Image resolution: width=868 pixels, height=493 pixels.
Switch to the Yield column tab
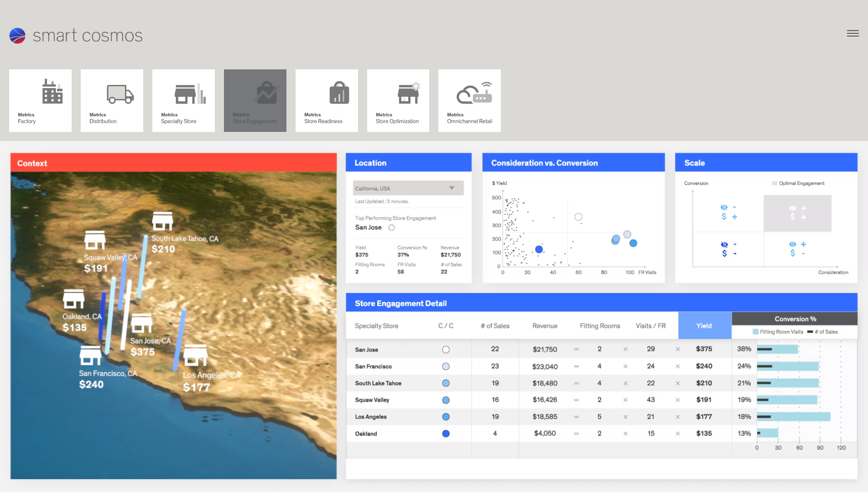tap(704, 325)
